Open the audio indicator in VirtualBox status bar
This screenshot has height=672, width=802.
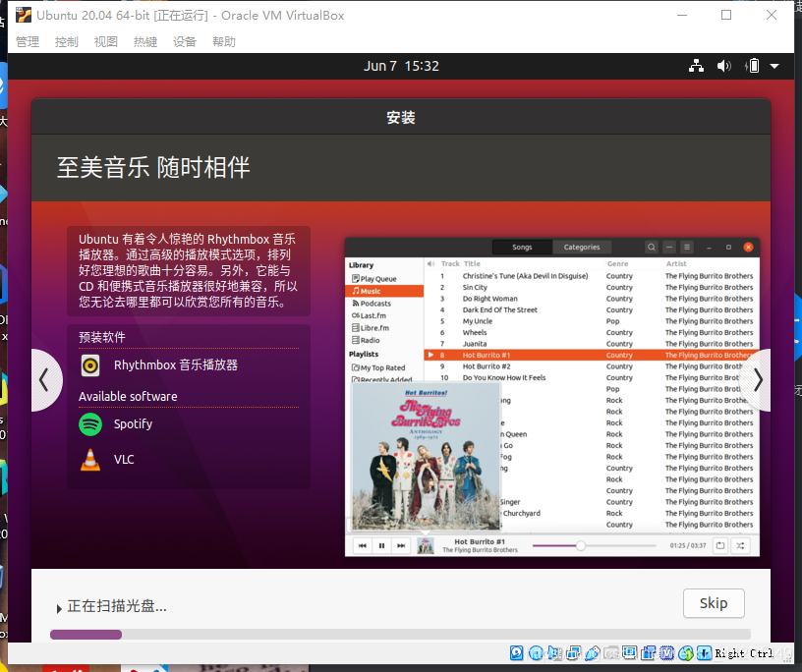(554, 652)
